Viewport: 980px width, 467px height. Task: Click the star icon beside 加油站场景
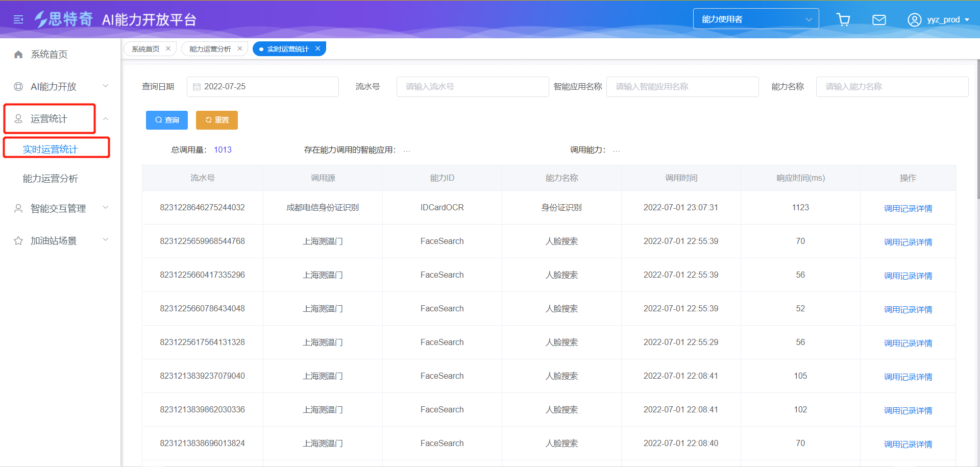[x=18, y=241]
